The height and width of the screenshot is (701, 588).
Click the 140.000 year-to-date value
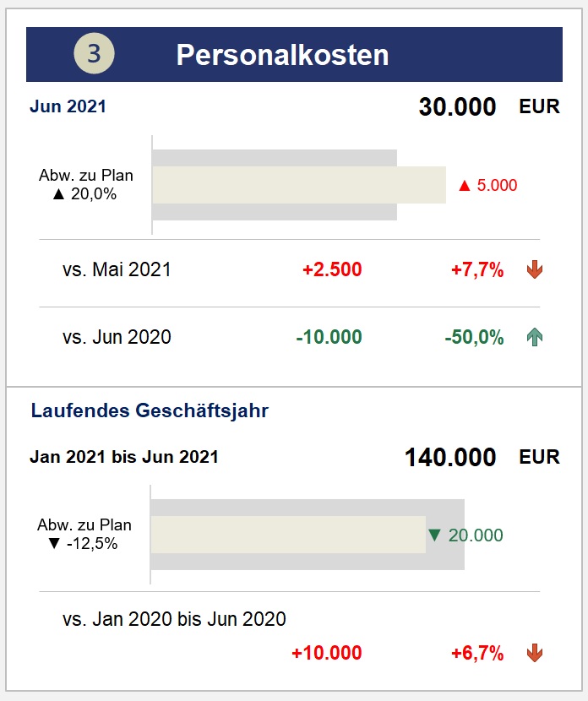[450, 458]
